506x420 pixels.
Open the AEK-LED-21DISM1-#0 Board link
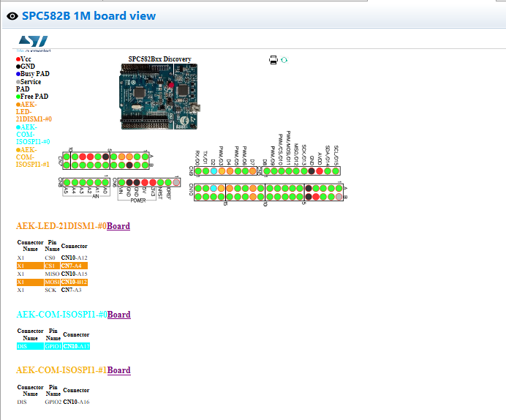(118, 226)
